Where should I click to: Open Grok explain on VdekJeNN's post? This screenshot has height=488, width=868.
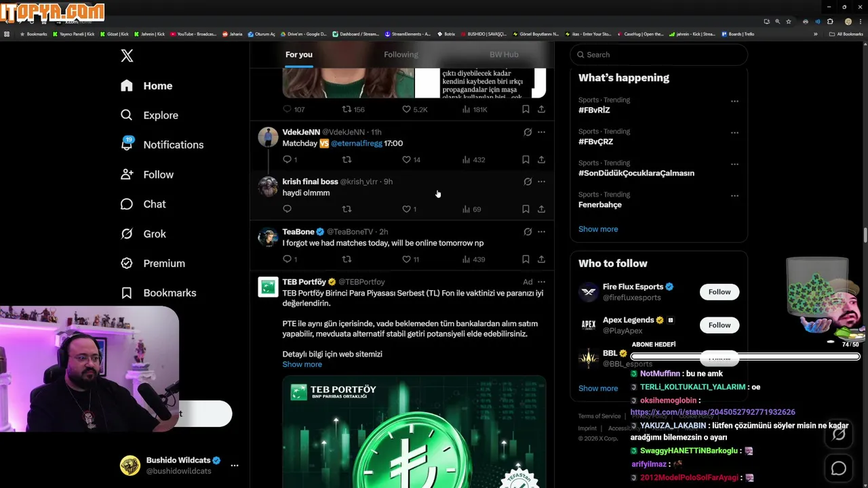click(528, 132)
